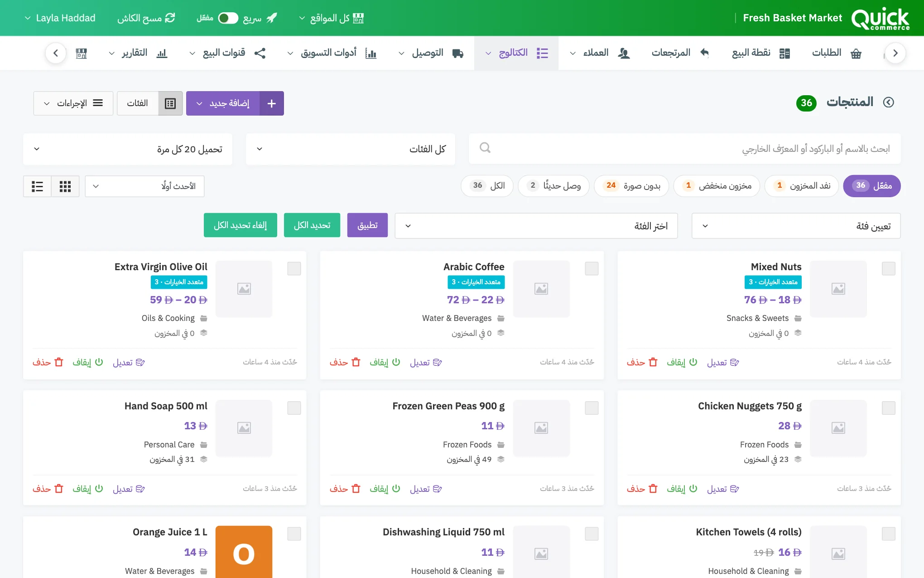Click the clear cache refresh icon

coord(170,18)
